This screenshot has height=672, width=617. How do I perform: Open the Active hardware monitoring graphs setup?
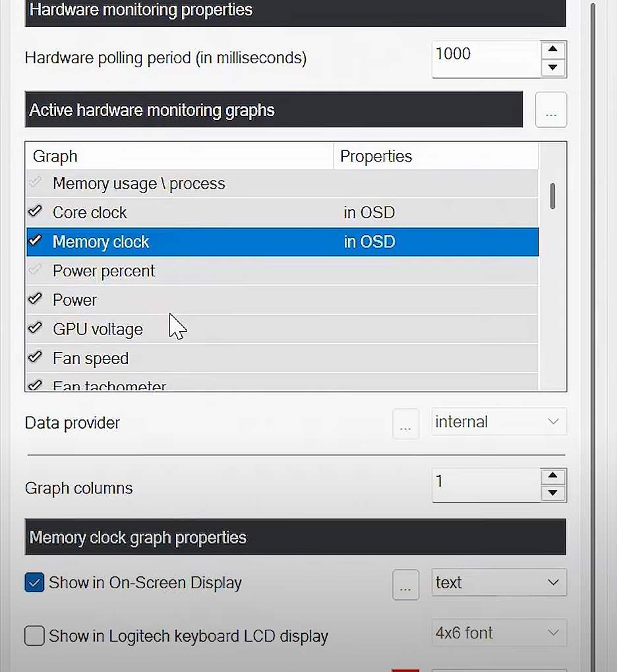click(x=550, y=109)
